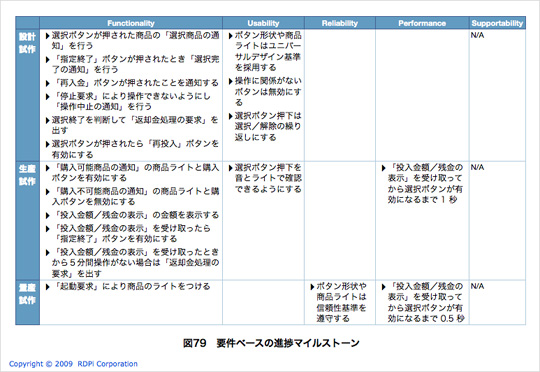The image size is (540, 372).
Task: Click the Reliability column header
Action: pos(340,23)
